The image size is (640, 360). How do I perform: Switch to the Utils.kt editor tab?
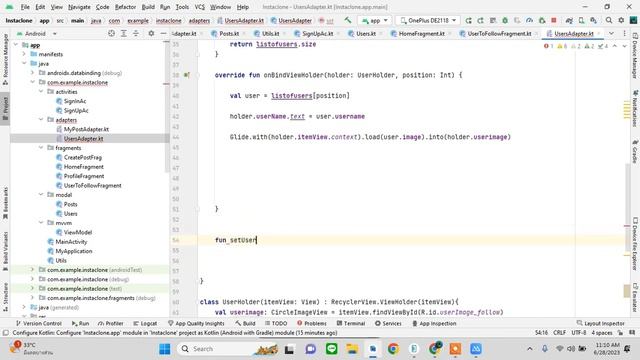coord(270,33)
